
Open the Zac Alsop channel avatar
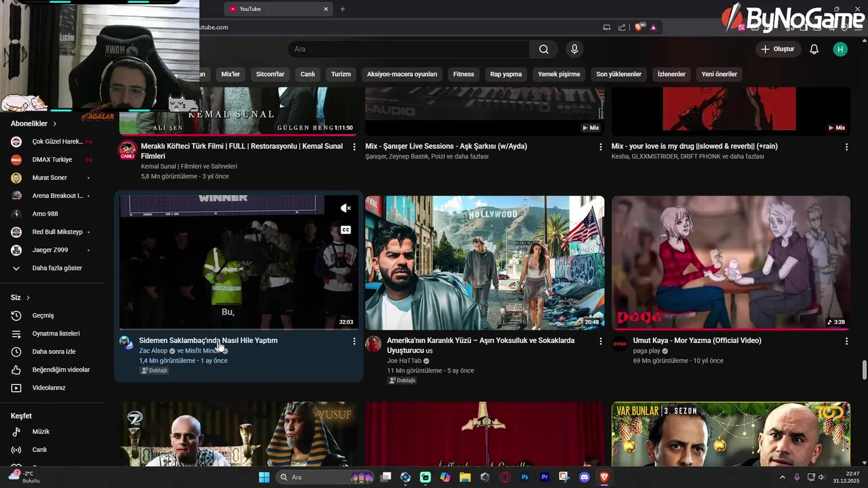pos(126,342)
